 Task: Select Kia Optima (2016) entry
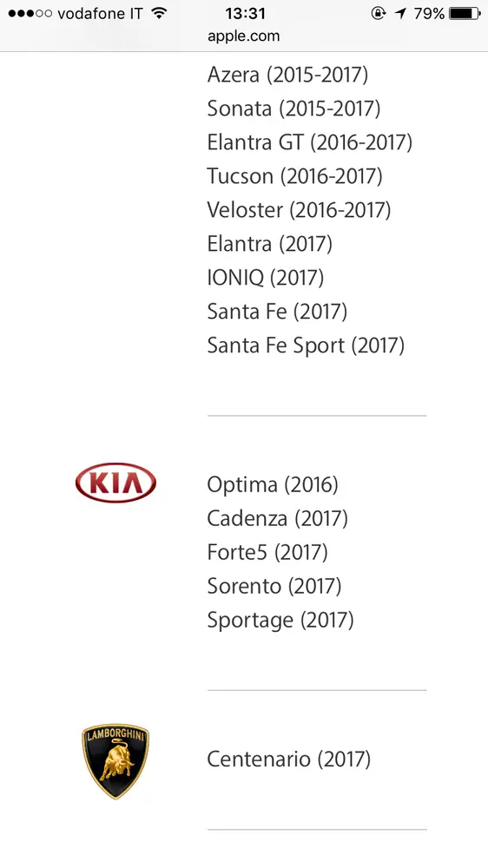click(x=273, y=484)
